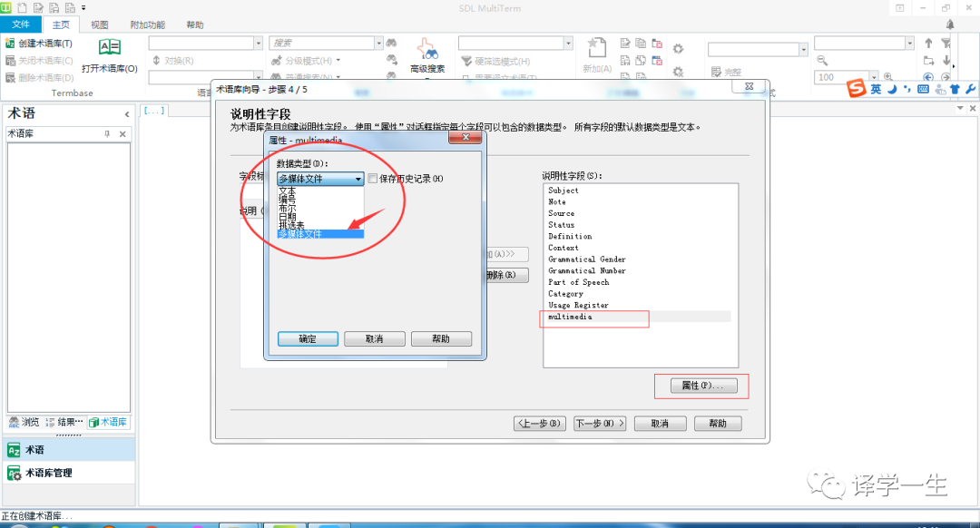This screenshot has width=980, height=528.
Task: Select the multimedia field in descriptive fields list
Action: (638, 317)
